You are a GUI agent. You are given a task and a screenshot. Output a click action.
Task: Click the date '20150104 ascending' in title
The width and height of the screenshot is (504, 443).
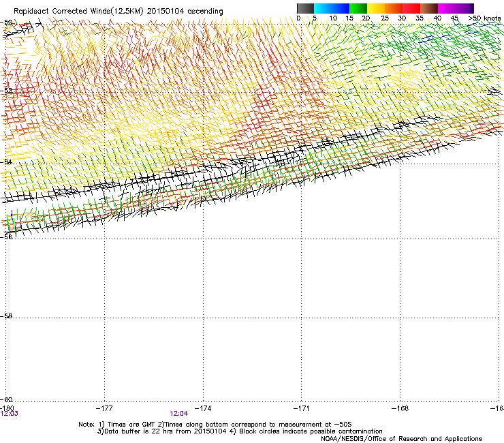(185, 12)
